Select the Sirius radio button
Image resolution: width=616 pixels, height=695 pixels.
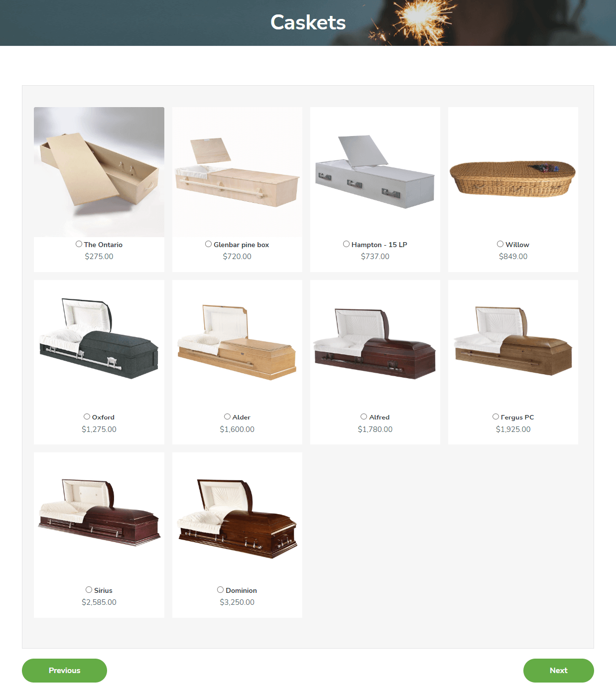[x=89, y=590]
